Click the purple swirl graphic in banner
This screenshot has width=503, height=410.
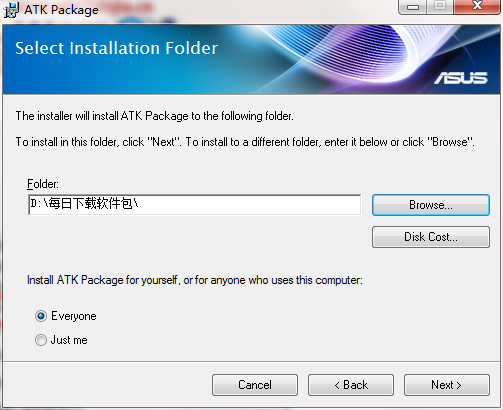point(360,53)
